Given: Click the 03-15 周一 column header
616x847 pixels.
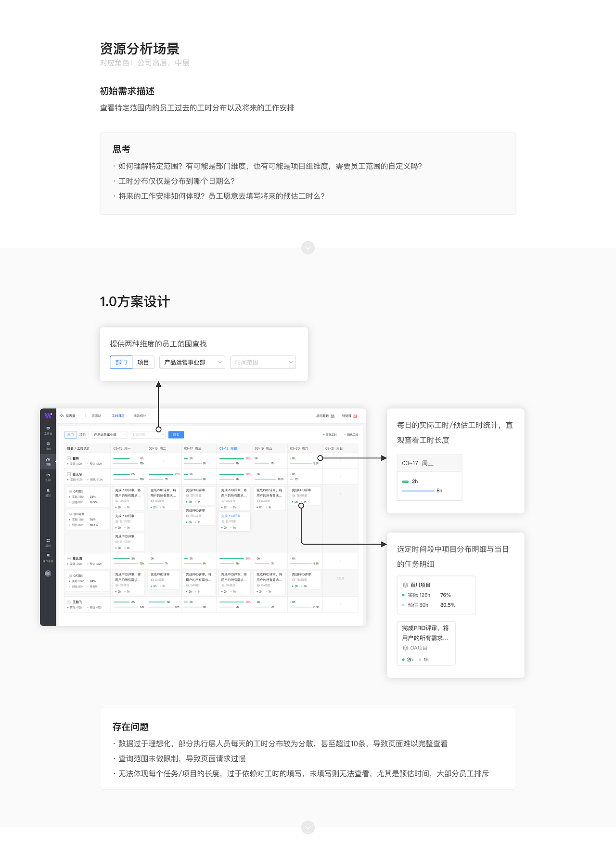Looking at the screenshot, I should click(x=128, y=448).
